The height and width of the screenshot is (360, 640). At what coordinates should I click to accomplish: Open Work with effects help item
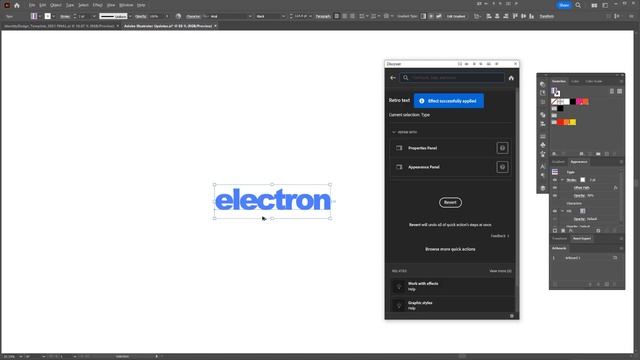[452, 286]
